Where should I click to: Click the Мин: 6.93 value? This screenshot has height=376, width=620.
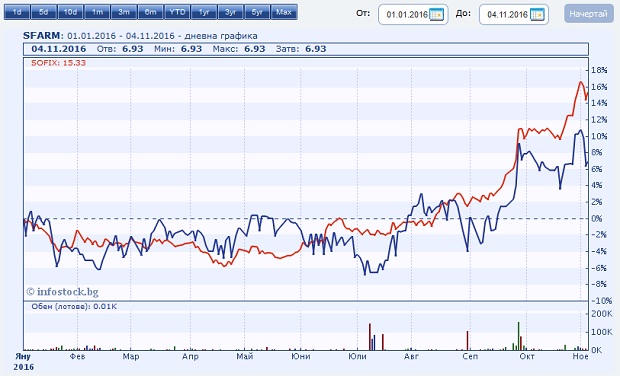click(x=178, y=49)
